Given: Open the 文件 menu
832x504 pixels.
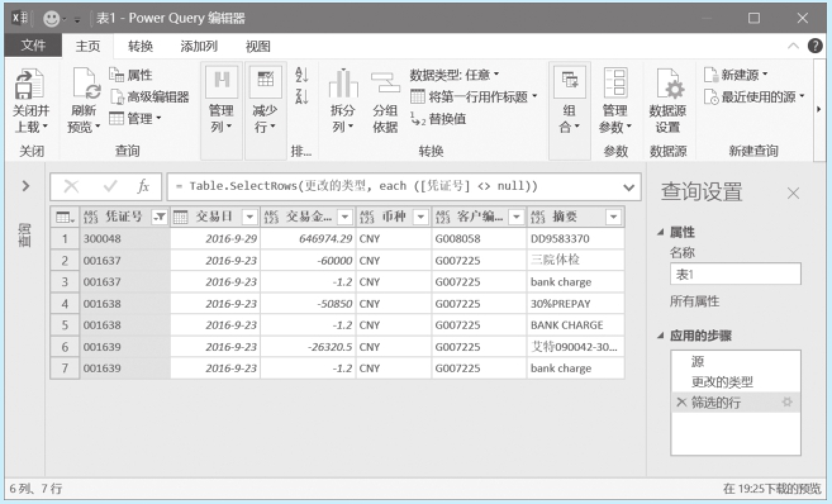Looking at the screenshot, I should [x=33, y=46].
